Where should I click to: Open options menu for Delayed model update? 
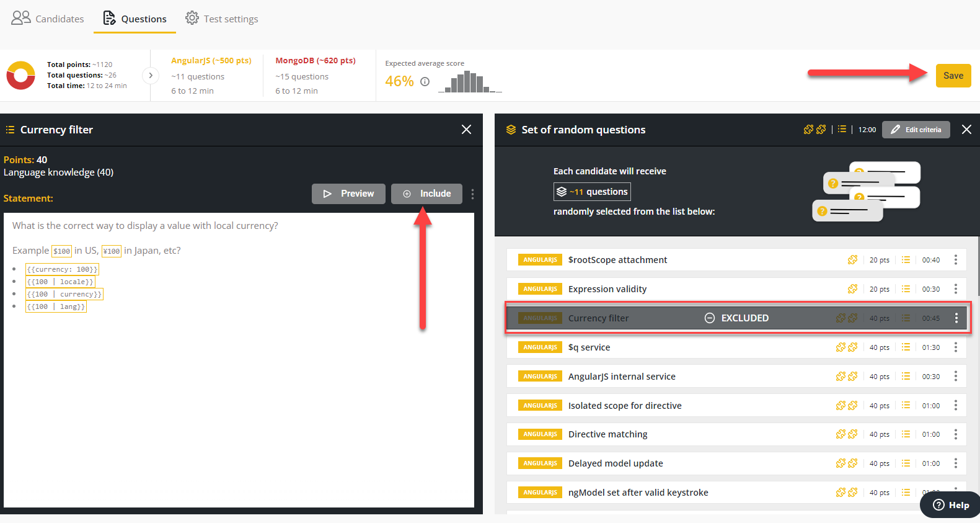(955, 463)
